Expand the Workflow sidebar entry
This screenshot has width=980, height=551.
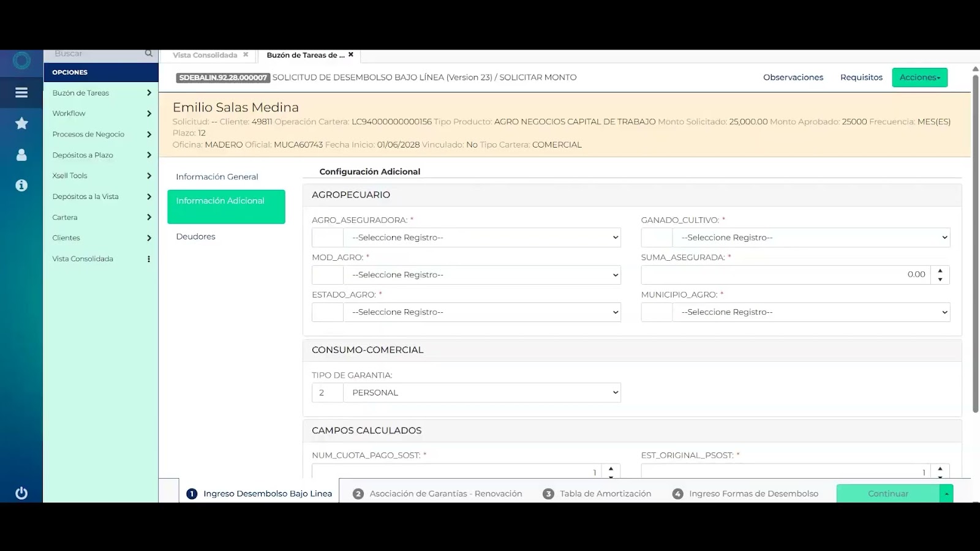coord(100,113)
